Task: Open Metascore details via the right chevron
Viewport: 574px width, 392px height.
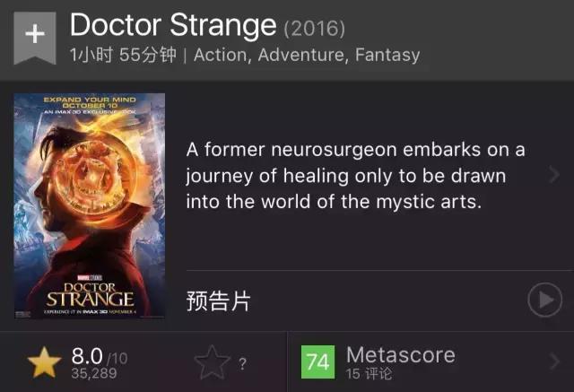Action: tap(553, 362)
